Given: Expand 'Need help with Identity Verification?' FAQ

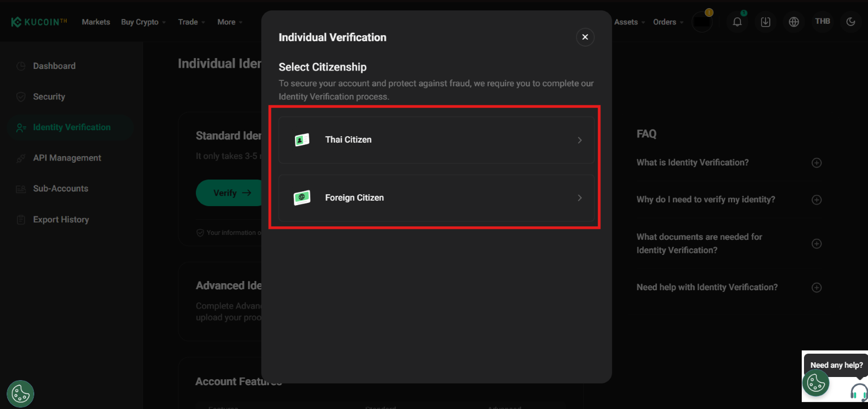Looking at the screenshot, I should pyautogui.click(x=816, y=287).
